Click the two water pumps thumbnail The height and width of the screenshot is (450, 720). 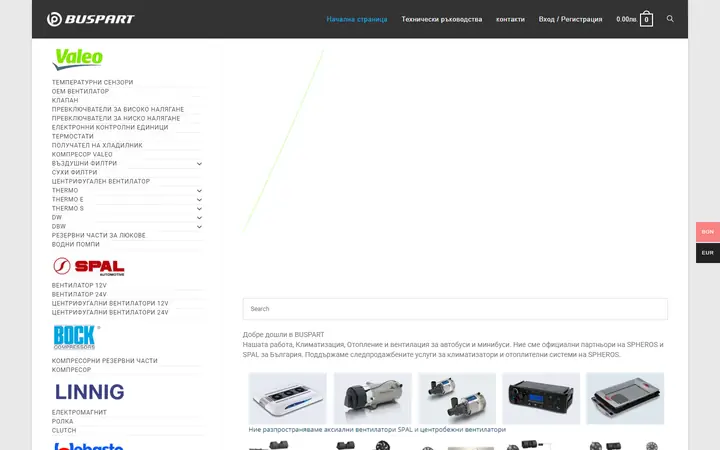pyautogui.click(x=457, y=398)
